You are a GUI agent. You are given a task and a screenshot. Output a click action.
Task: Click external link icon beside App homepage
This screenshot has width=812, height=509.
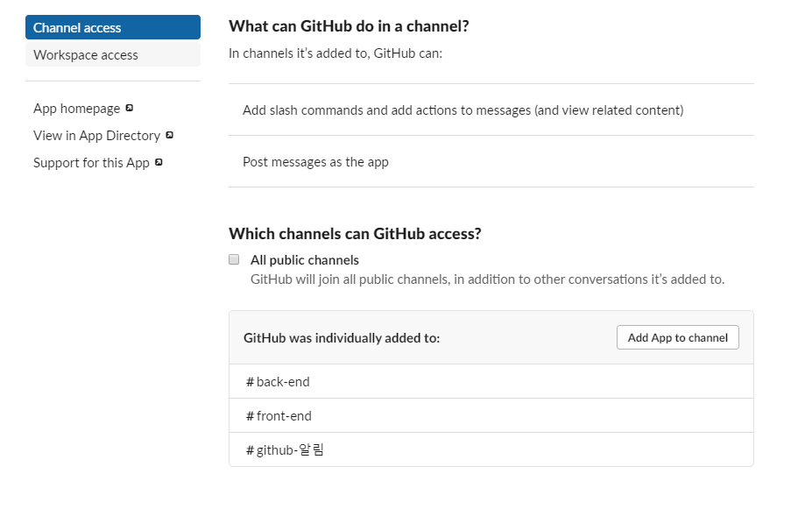[x=130, y=108]
